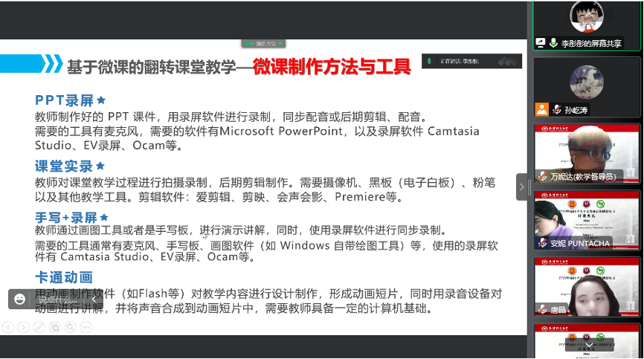This screenshot has height=359, width=644.
Task: Click the zoom magnifier icon on slide
Action: [70, 326]
